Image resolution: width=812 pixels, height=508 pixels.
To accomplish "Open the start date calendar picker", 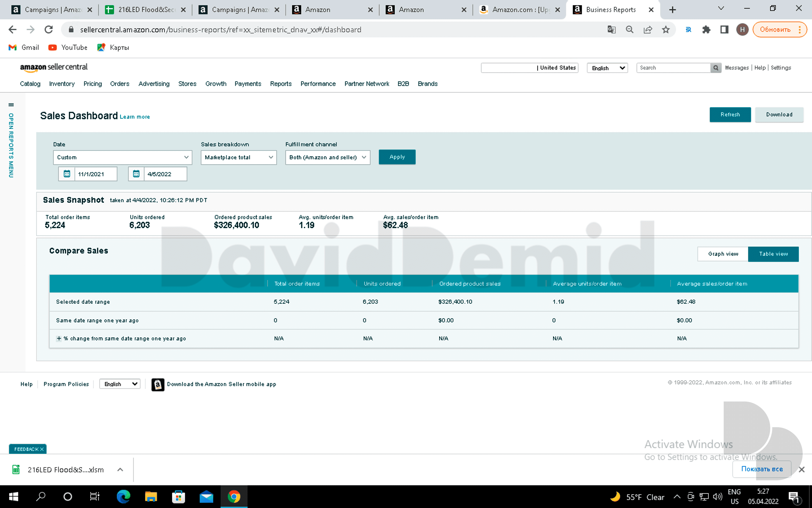I will (x=67, y=174).
